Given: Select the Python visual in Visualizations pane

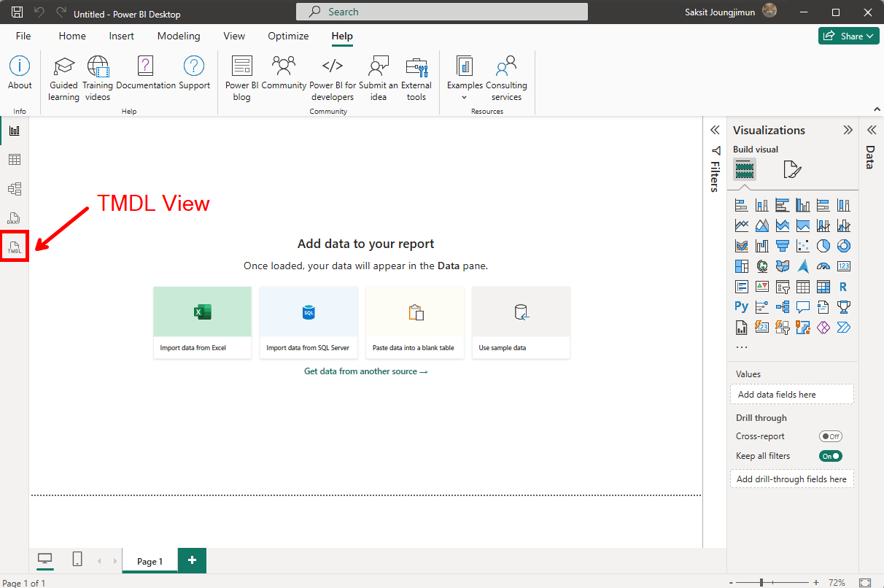Looking at the screenshot, I should (x=741, y=306).
